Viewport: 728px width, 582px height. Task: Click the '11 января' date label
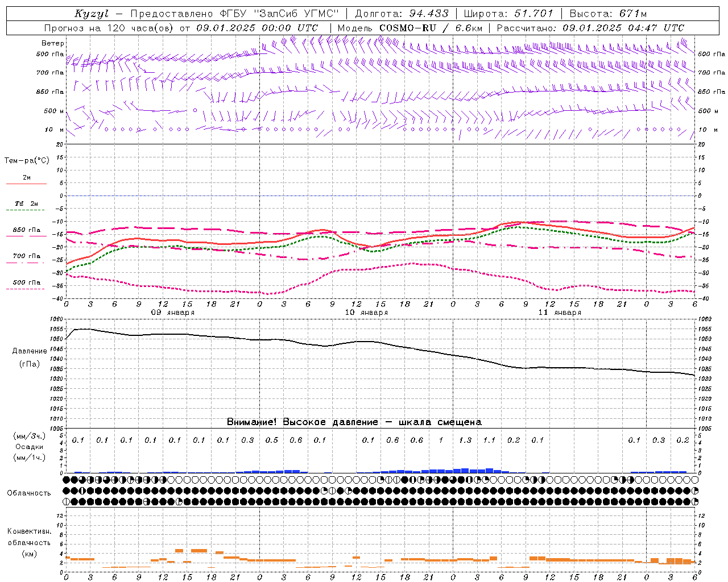pyautogui.click(x=560, y=313)
